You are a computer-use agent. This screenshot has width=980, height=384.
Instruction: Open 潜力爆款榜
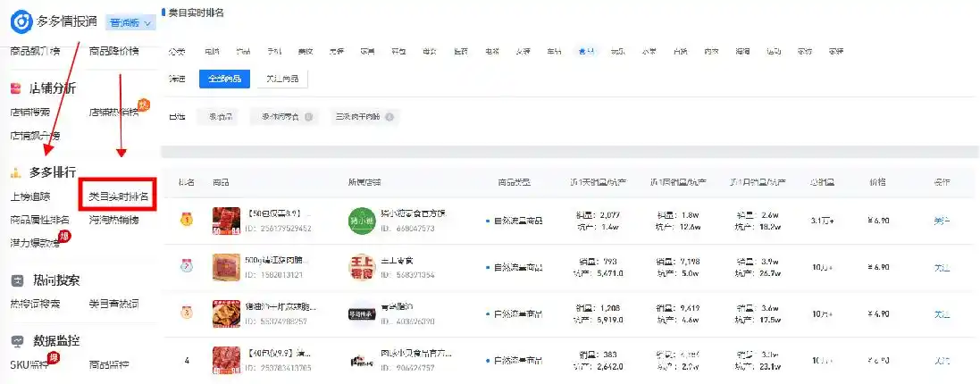point(35,243)
